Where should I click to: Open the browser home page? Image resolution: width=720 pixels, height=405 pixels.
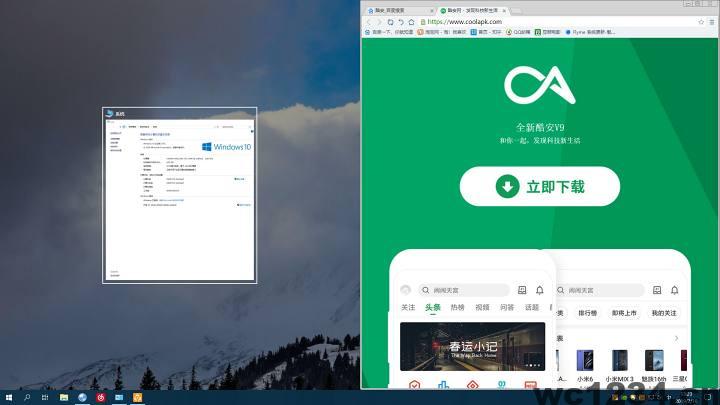click(411, 22)
